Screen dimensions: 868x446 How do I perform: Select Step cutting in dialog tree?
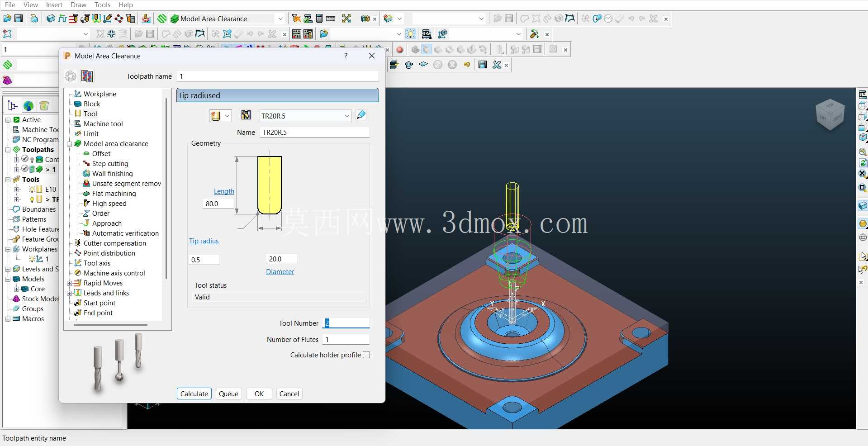click(110, 164)
